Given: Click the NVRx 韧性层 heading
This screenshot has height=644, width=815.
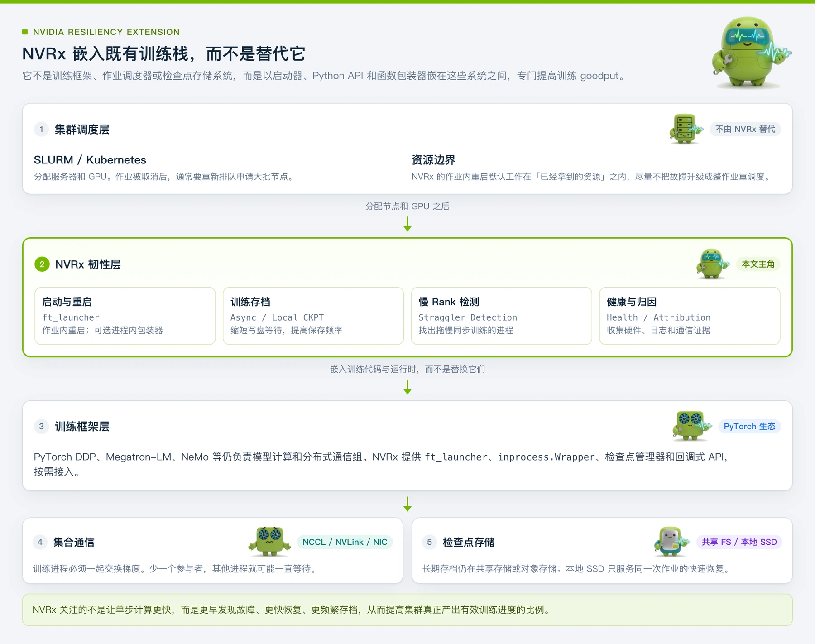Looking at the screenshot, I should 88,264.
